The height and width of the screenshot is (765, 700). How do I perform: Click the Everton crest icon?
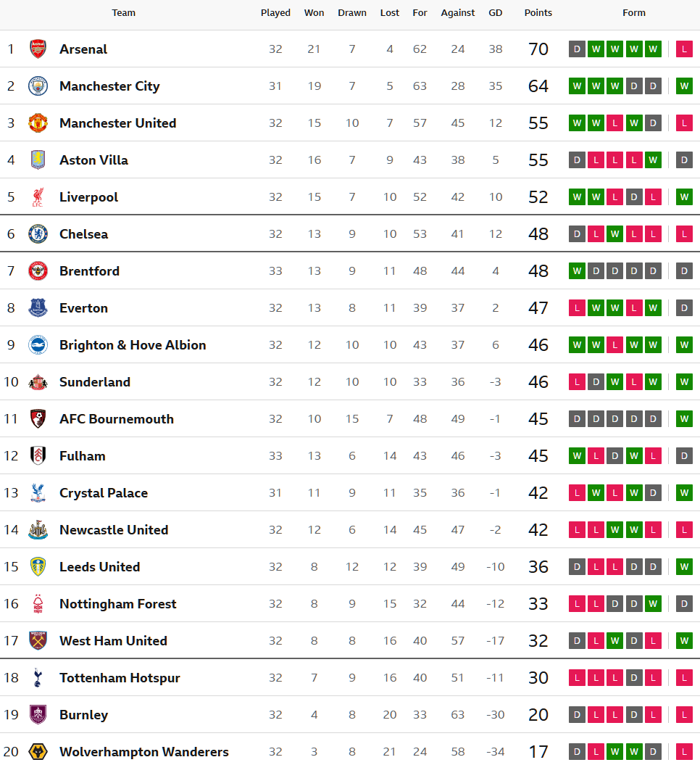(x=38, y=308)
